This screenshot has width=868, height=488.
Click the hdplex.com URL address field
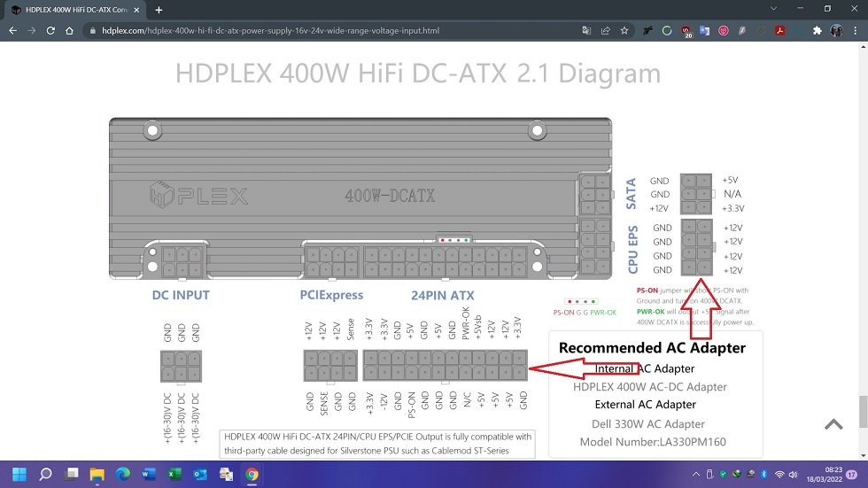tap(270, 30)
